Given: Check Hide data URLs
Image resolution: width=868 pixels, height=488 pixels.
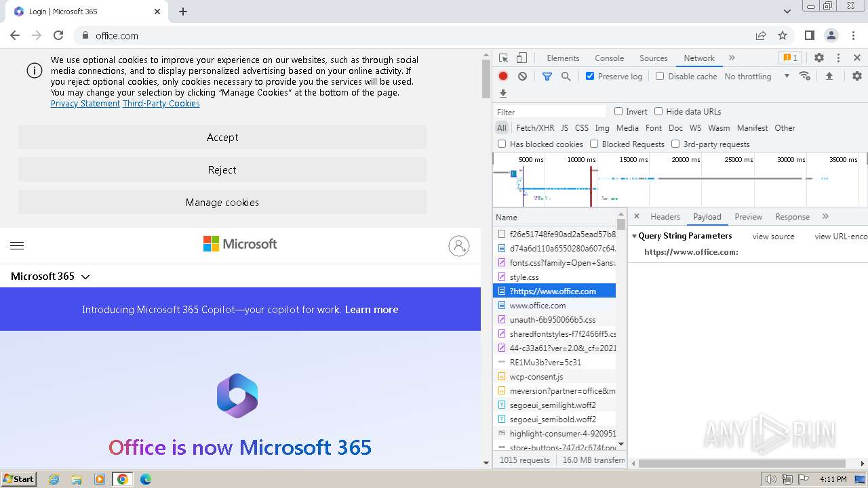Looking at the screenshot, I should pos(658,111).
